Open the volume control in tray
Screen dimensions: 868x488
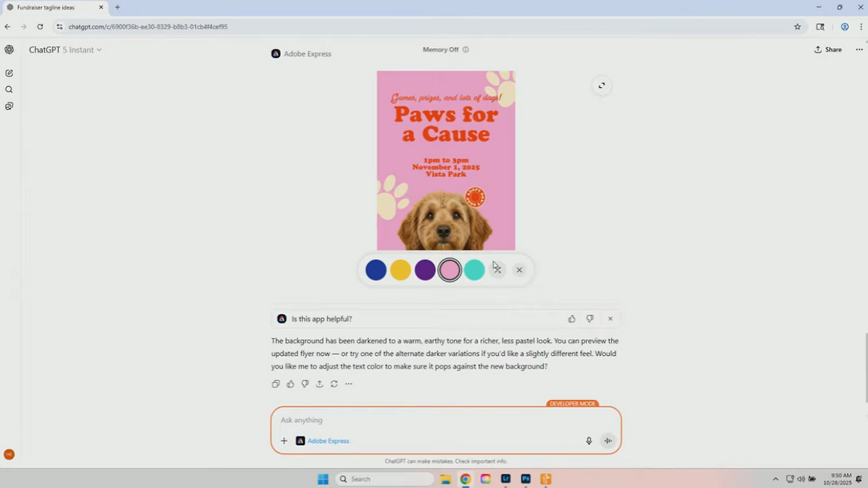point(801,479)
